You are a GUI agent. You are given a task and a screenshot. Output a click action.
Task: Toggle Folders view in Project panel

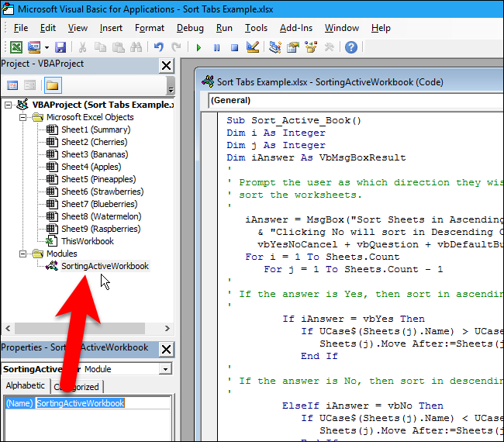[53, 85]
